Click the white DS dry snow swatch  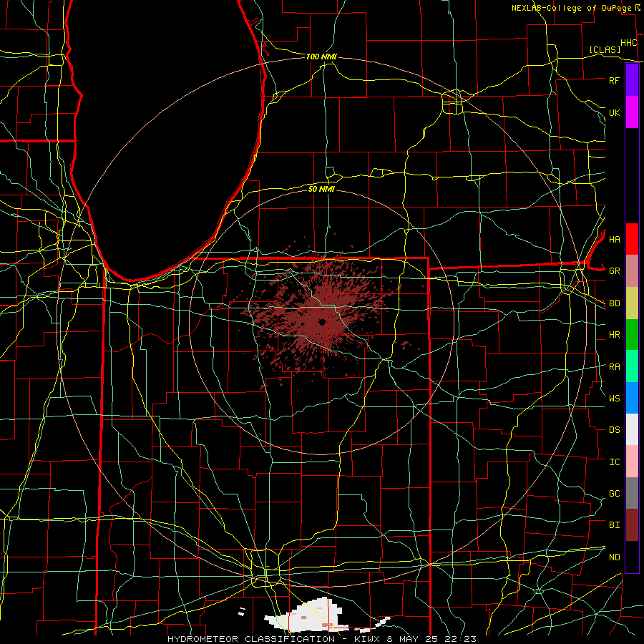[x=632, y=429]
